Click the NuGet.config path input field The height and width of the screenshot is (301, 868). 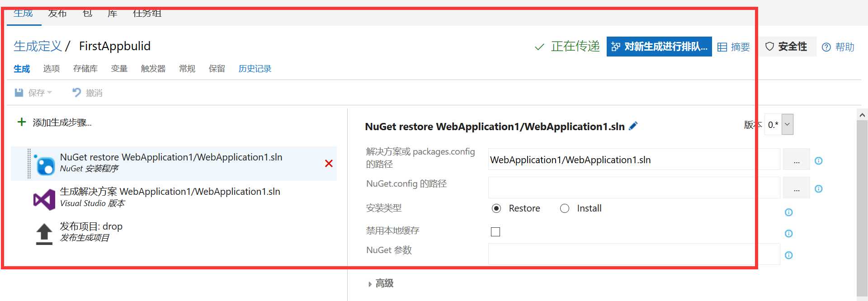point(634,188)
